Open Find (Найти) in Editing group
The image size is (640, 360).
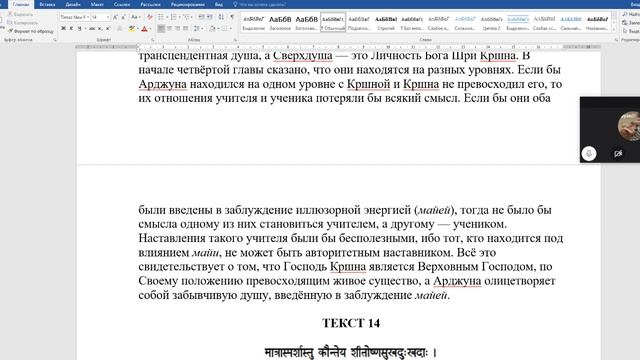coord(631,14)
